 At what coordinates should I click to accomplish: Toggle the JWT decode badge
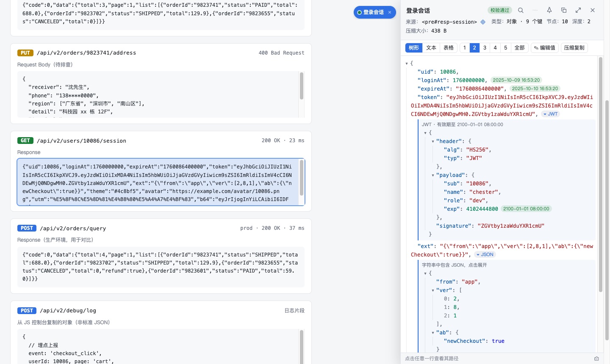551,114
